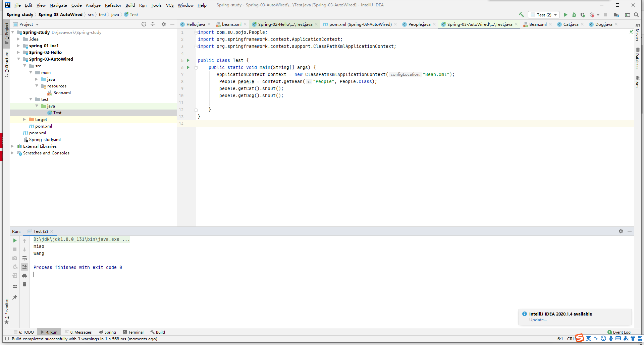Hide the Project tool window
This screenshot has width=644, height=345.
(x=172, y=24)
